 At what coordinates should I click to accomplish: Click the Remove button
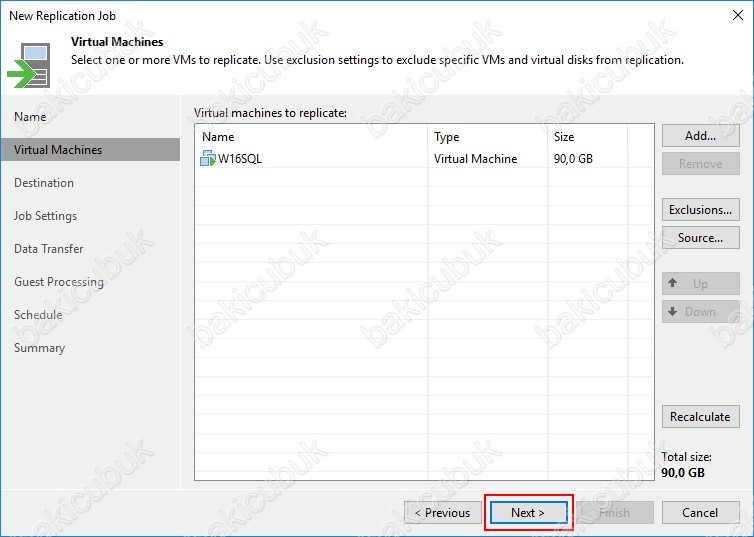point(701,163)
